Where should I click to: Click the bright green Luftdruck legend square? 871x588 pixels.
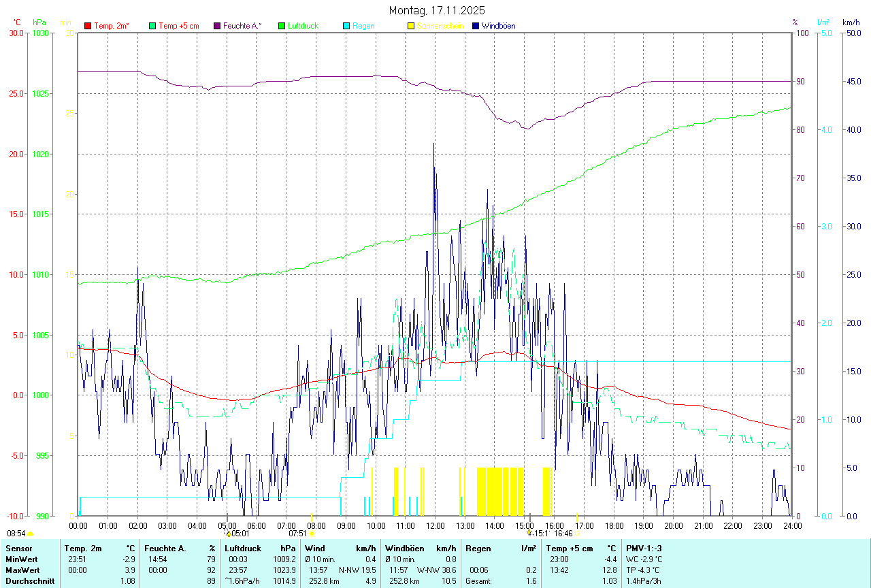(282, 26)
